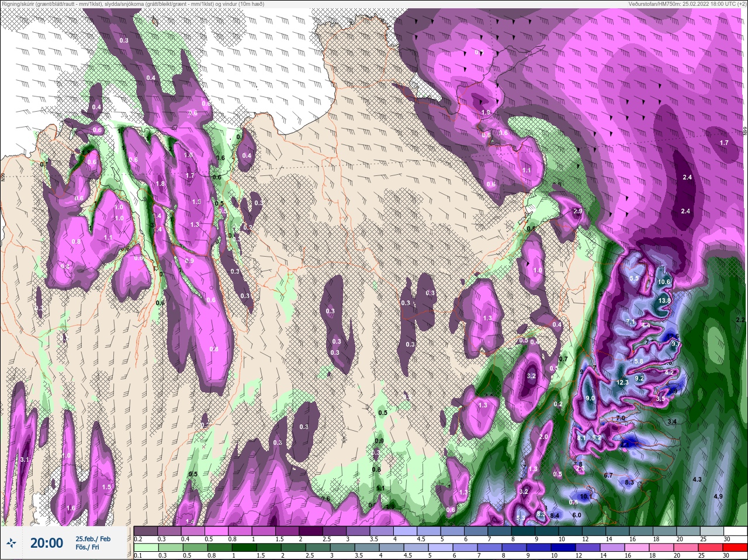Click the dark purple 0.2 swatch in the upper legend row

coord(146,531)
